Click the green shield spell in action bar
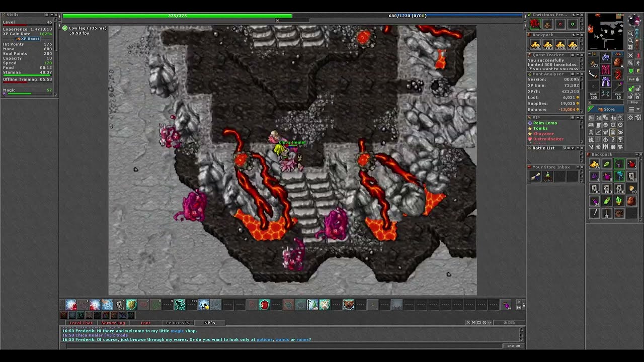644x362 pixels. point(131,305)
